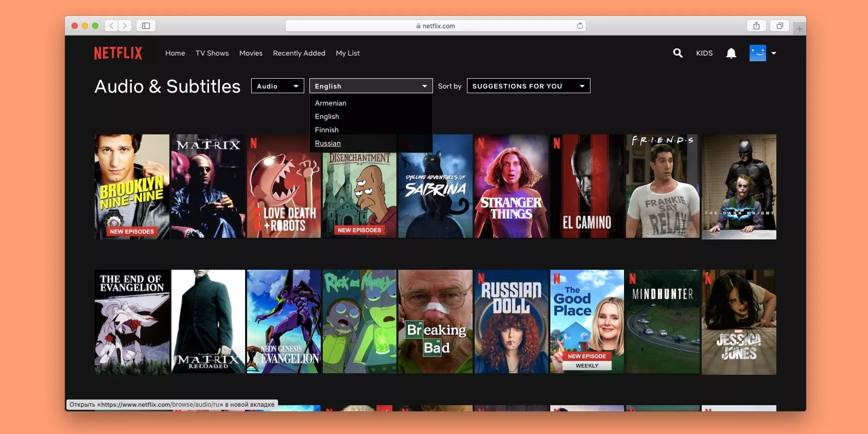Open Neon Genesis Evangelion poster

[284, 322]
